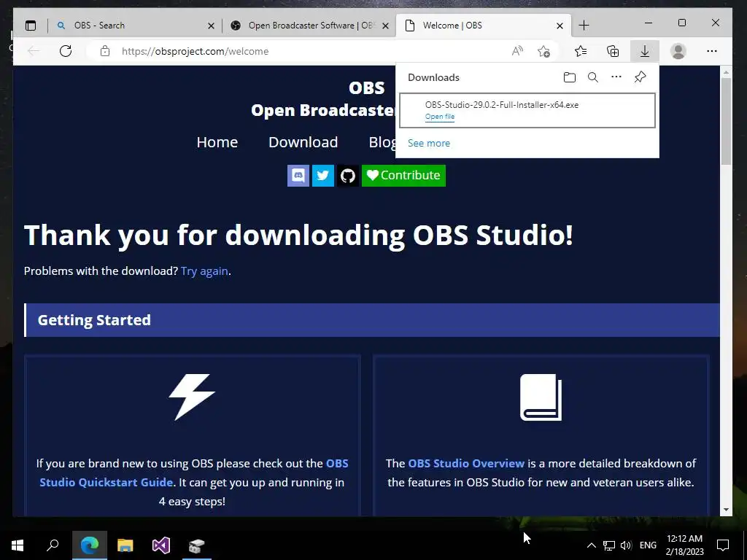The height and width of the screenshot is (560, 747).
Task: Open network status tray icon
Action: (609, 545)
